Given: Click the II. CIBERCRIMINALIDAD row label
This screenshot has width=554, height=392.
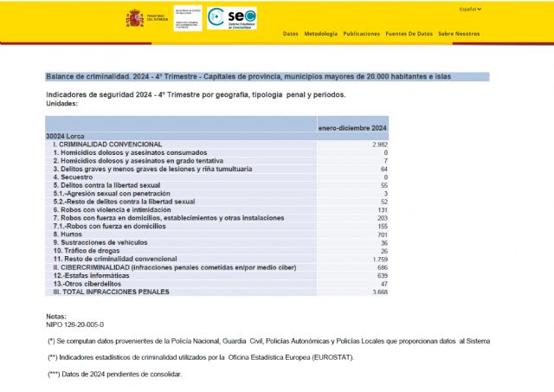Looking at the screenshot, I should point(169,267).
